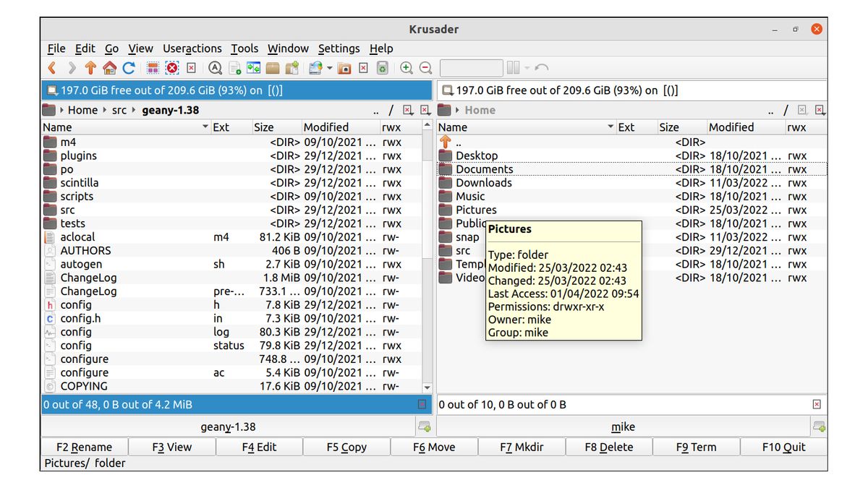Image resolution: width=868 pixels, height=488 pixels.
Task: Mark a file group using the selection icon
Action: click(x=153, y=67)
